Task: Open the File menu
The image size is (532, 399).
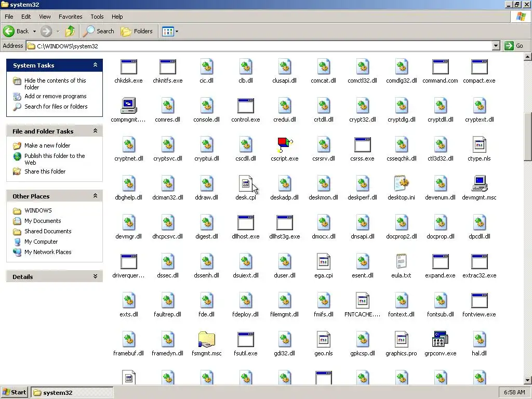Action: tap(9, 17)
